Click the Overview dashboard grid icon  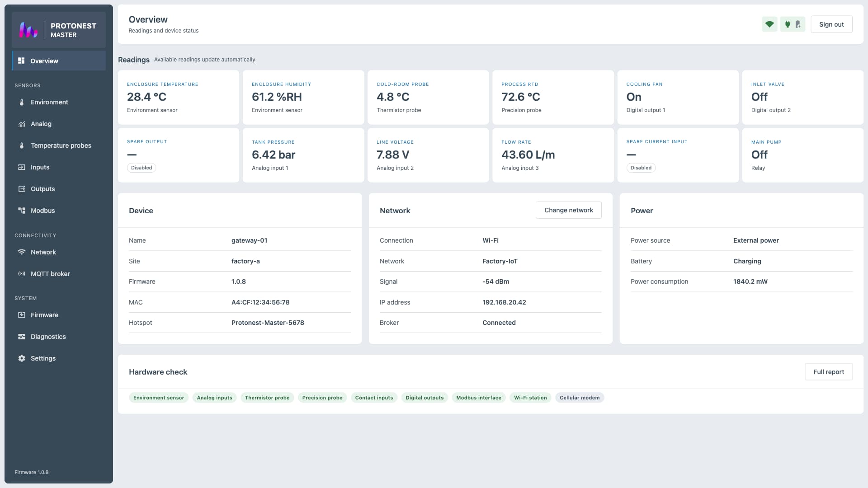(x=21, y=61)
